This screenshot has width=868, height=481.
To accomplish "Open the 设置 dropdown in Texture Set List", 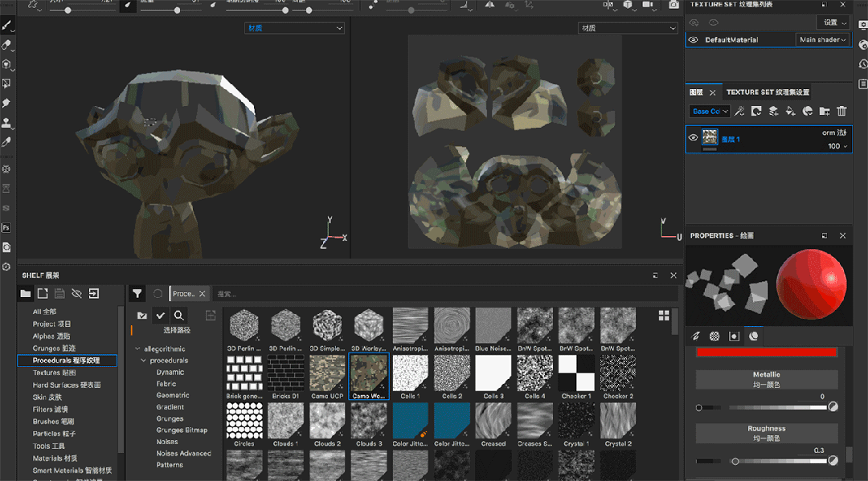I will click(833, 22).
